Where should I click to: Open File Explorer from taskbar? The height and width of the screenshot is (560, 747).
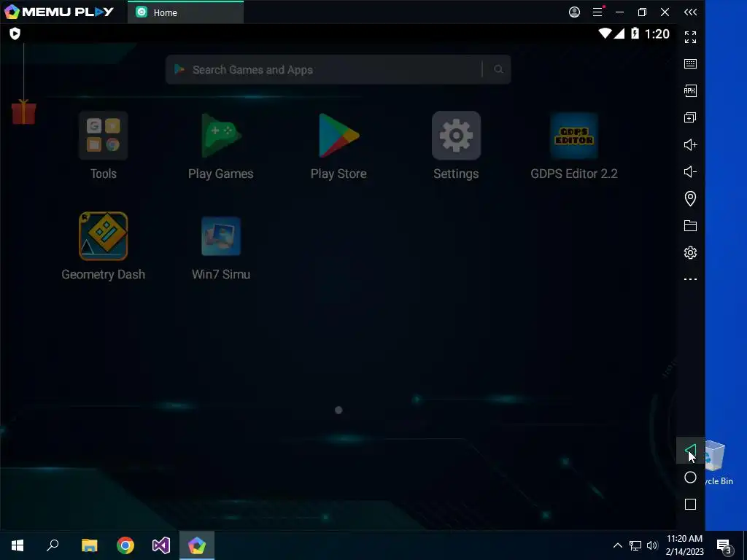pos(89,545)
